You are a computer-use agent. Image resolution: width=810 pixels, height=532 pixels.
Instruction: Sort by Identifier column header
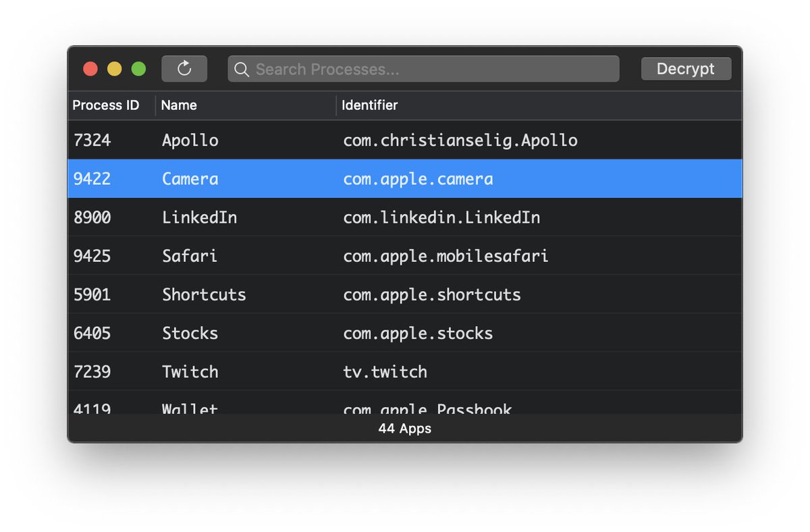pos(370,105)
